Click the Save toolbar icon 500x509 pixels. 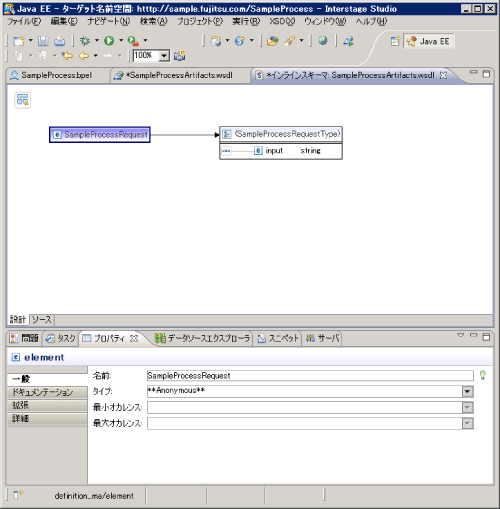[43, 41]
